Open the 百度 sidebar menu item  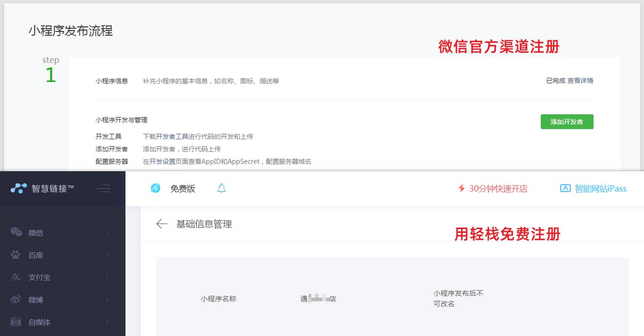tap(63, 255)
